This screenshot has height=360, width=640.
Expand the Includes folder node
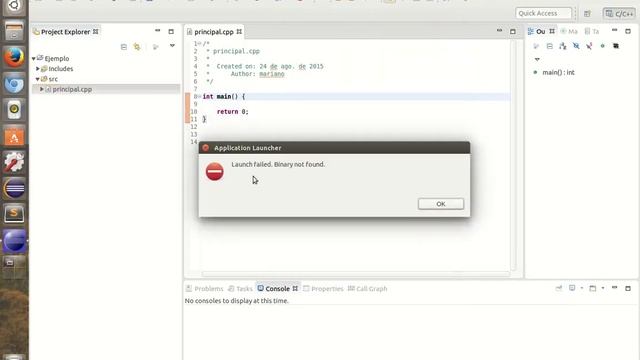pyautogui.click(x=38, y=69)
